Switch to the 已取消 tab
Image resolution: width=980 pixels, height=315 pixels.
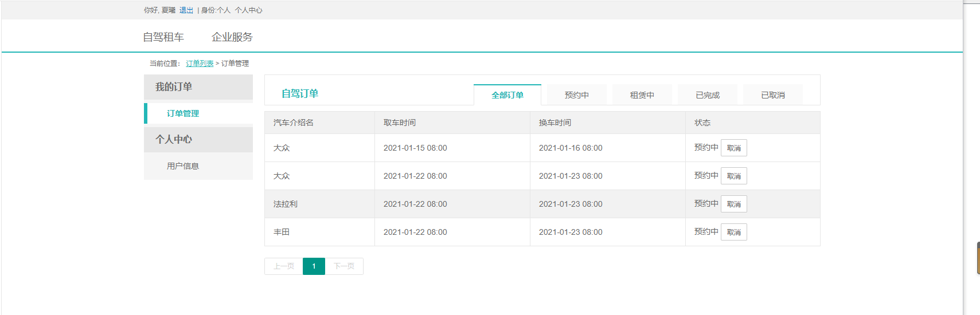click(773, 95)
